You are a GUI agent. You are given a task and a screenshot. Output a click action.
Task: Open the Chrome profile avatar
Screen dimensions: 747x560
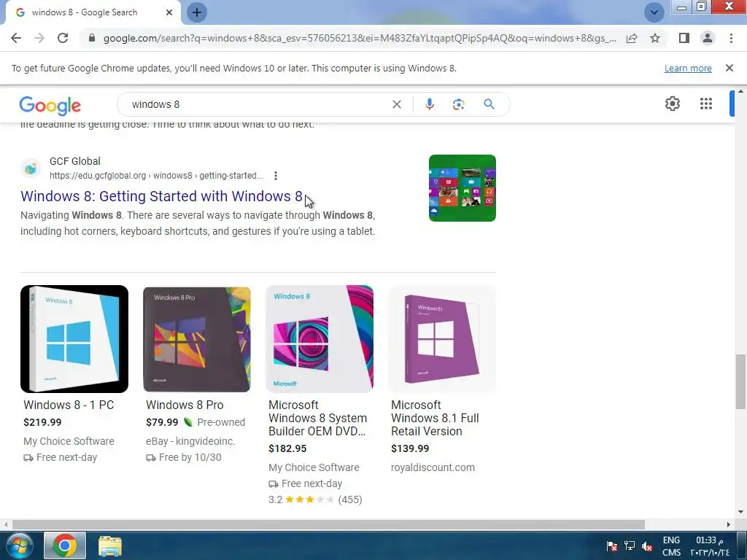pos(708,38)
